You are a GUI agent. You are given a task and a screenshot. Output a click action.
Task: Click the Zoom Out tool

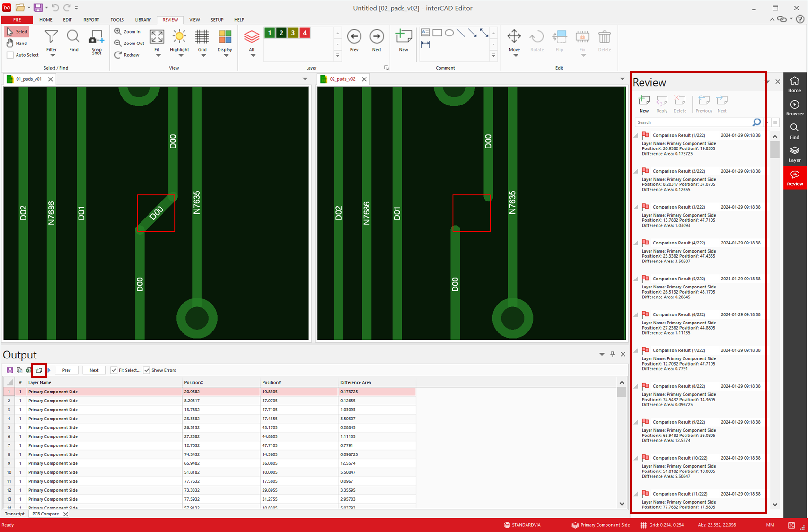click(130, 43)
